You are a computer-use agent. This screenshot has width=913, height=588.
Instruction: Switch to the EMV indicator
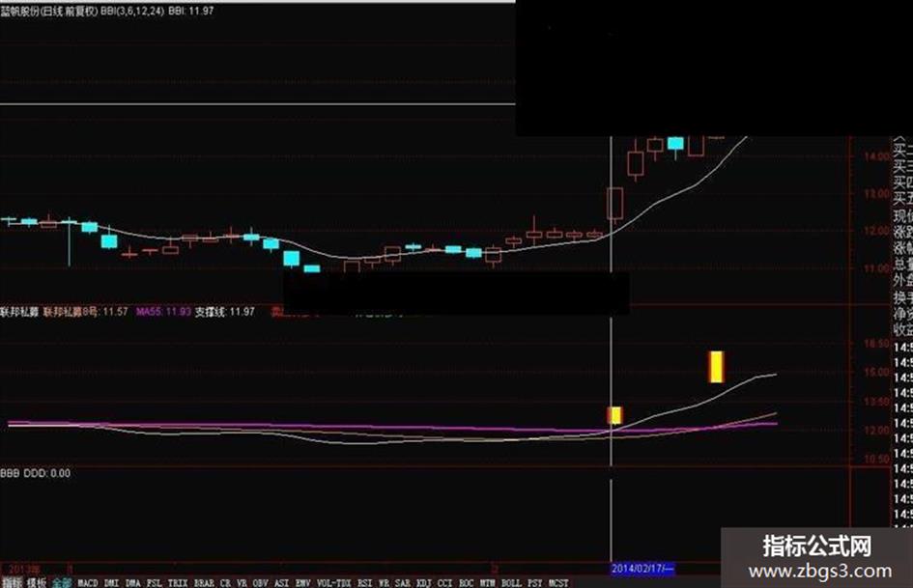coord(302,583)
